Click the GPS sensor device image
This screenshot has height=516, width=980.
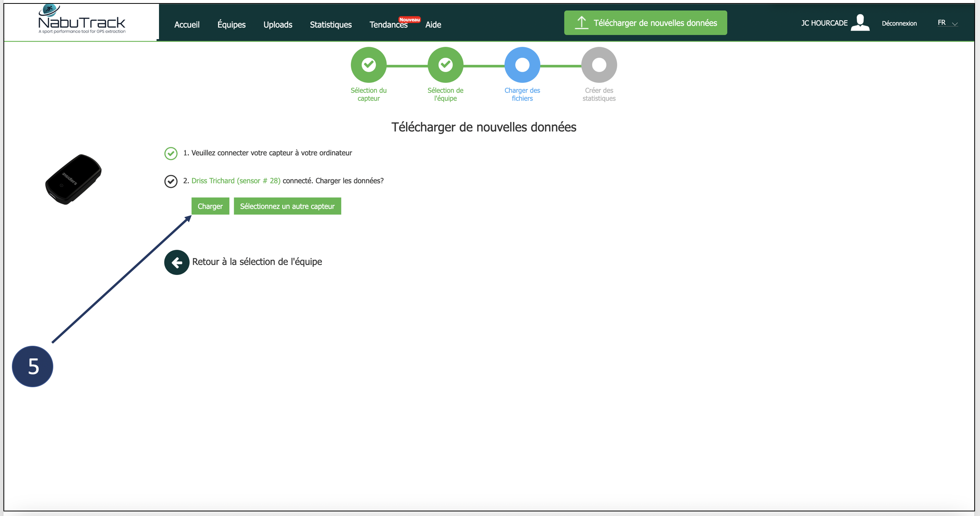pos(73,179)
